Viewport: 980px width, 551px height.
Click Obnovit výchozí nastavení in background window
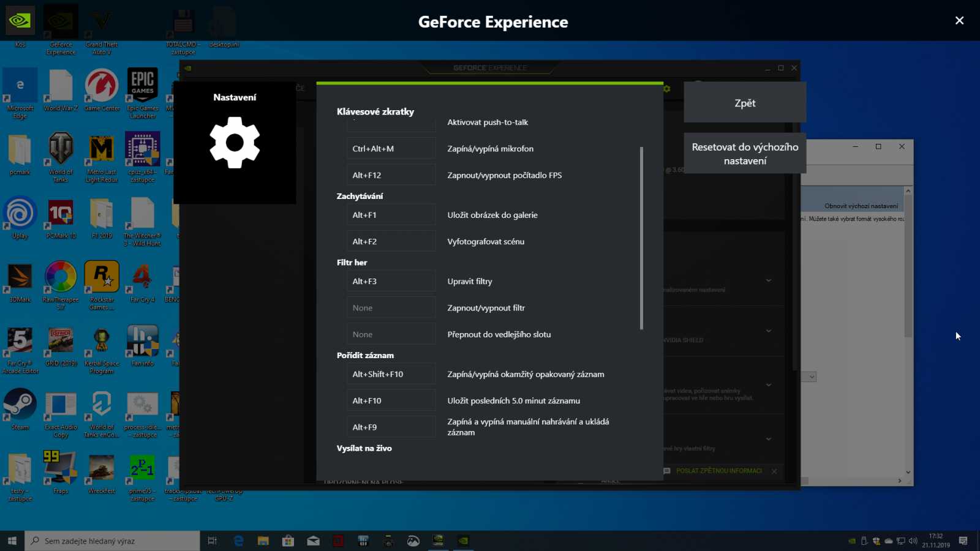tap(861, 206)
